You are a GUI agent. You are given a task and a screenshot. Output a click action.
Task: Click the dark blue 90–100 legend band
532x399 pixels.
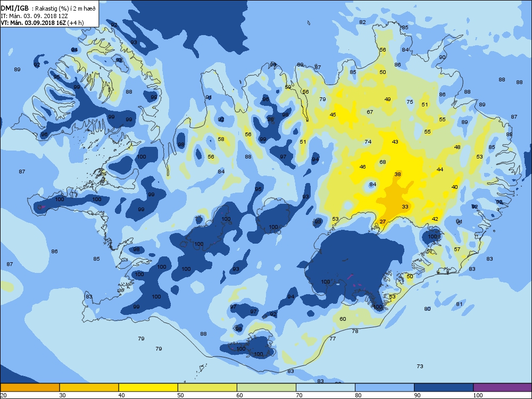(x=444, y=387)
